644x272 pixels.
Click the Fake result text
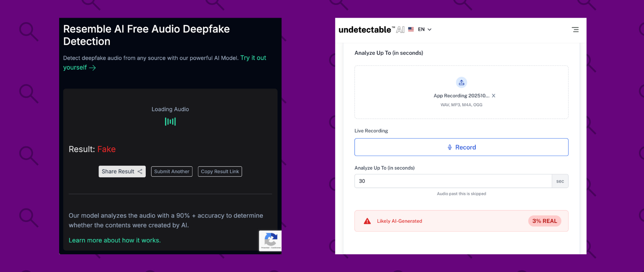click(x=106, y=149)
